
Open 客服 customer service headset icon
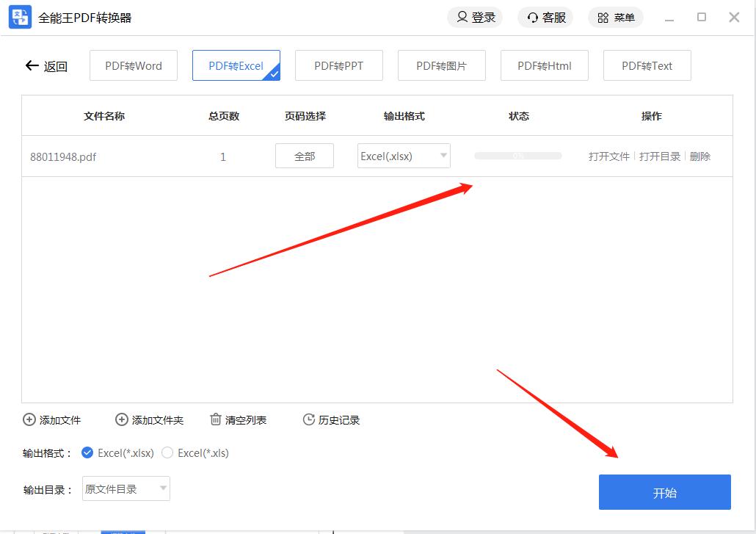click(533, 18)
